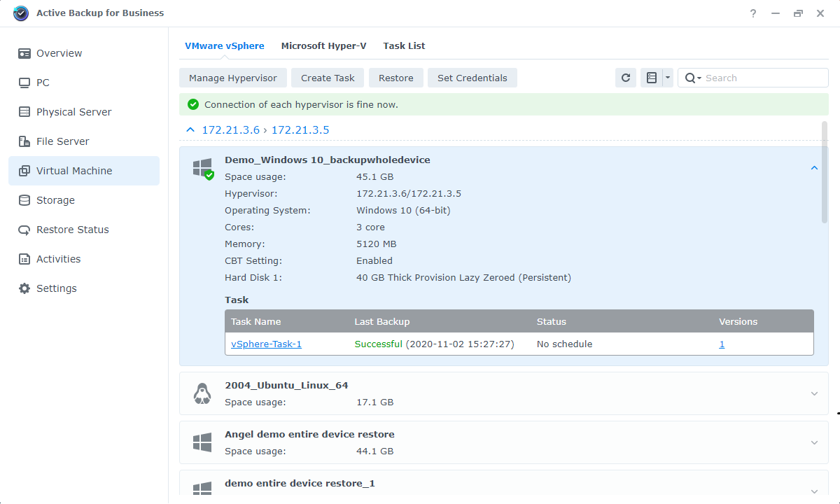Viewport: 840px width, 504px height.
Task: Open the Physical Server section
Action: (x=73, y=112)
